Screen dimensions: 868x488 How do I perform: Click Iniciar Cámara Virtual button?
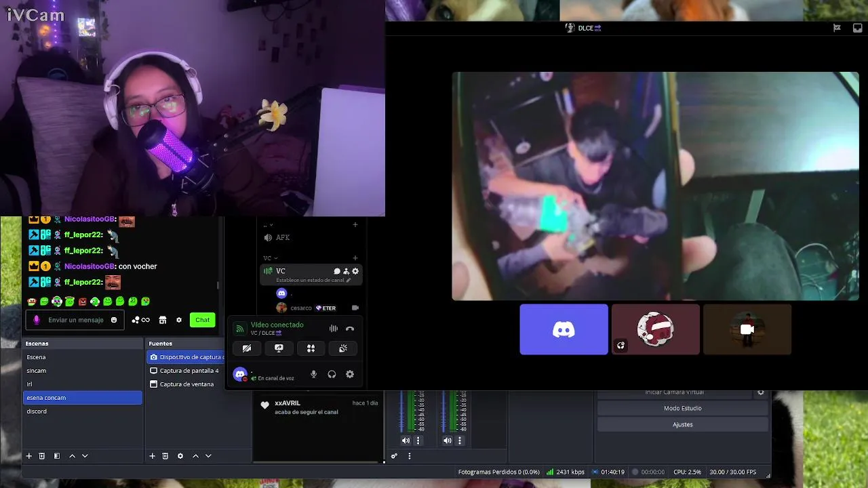tap(674, 392)
